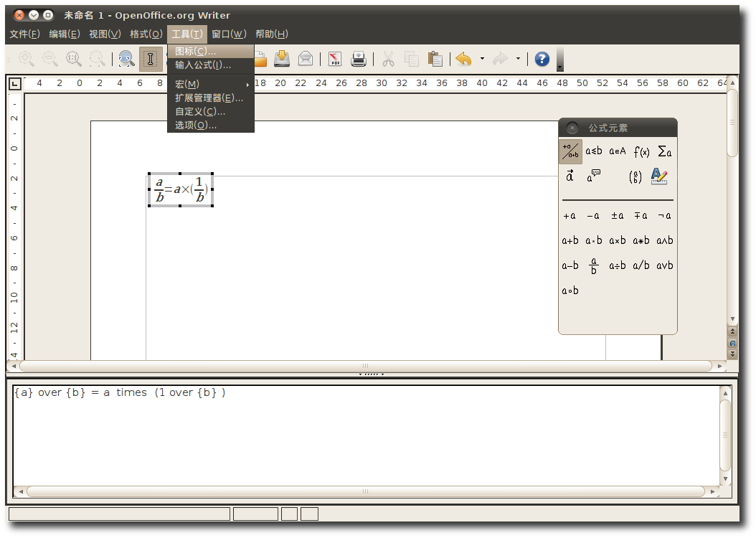This screenshot has height=538, width=756.
Task: Click the Print icon in the toolbar
Action: pos(359,59)
